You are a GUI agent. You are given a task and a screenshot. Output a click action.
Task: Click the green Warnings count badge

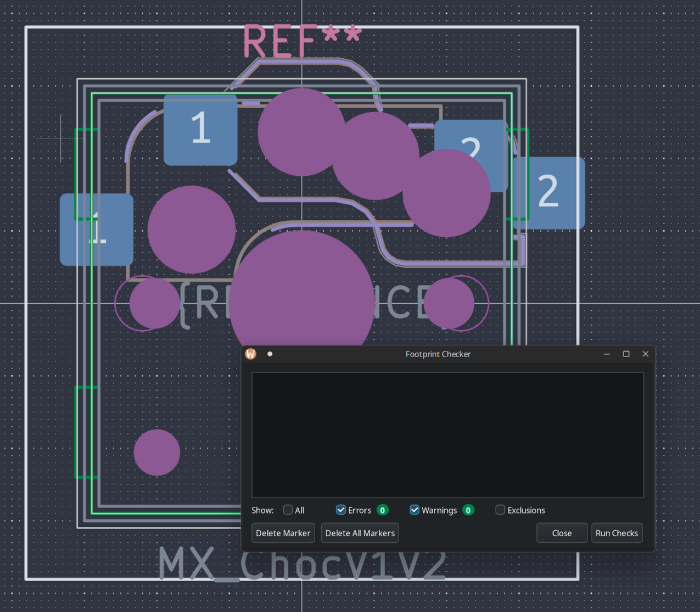tap(468, 510)
